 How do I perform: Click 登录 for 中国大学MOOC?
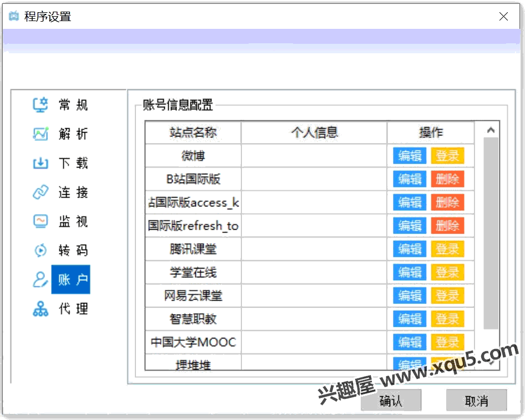click(x=447, y=342)
